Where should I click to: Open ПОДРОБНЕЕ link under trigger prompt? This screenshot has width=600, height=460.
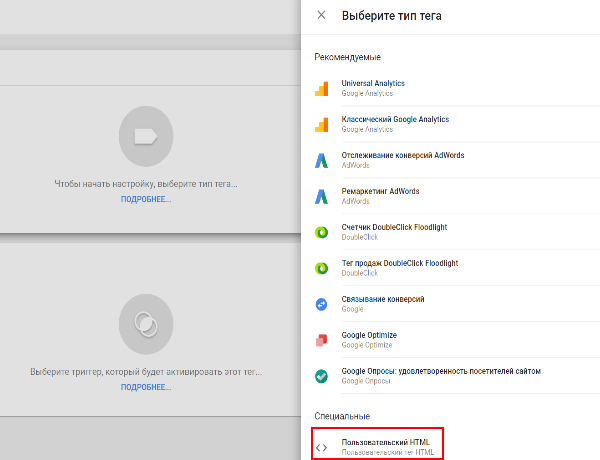(x=146, y=387)
